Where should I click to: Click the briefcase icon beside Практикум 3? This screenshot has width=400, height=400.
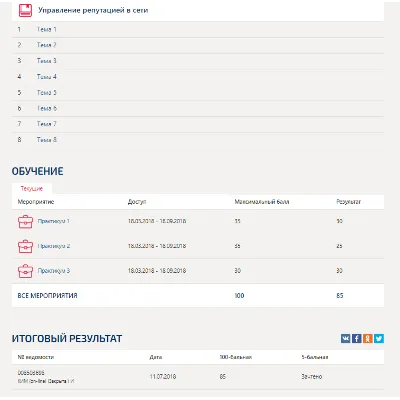25,271
